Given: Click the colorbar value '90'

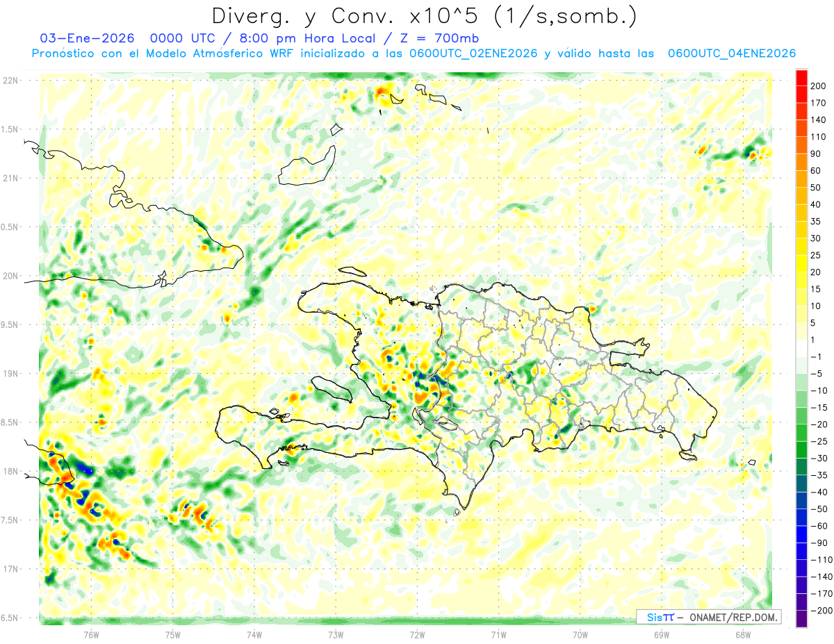Looking at the screenshot, I should (x=815, y=154).
